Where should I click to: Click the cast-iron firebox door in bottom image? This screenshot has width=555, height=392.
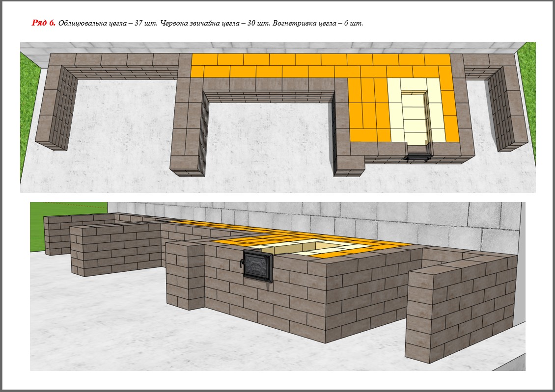tap(258, 265)
